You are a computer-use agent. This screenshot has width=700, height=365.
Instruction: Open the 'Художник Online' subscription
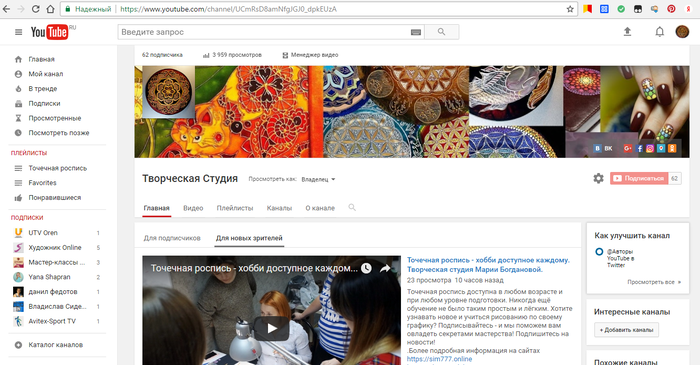point(54,248)
